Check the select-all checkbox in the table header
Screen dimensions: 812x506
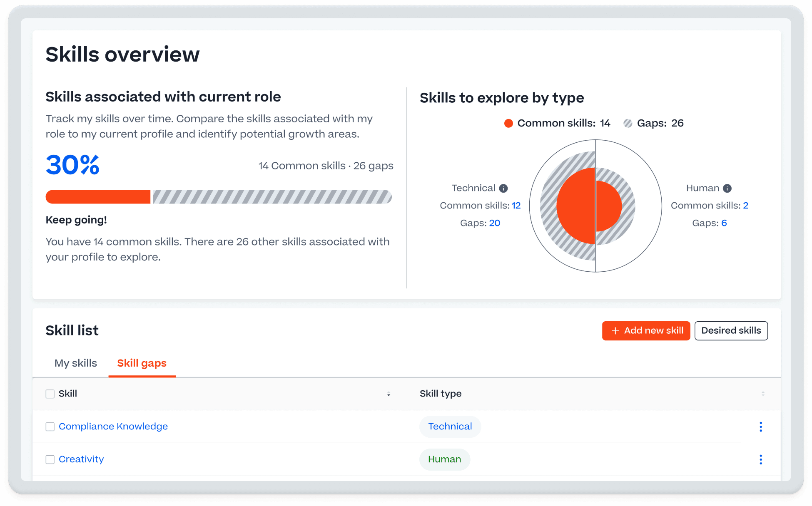click(x=50, y=394)
